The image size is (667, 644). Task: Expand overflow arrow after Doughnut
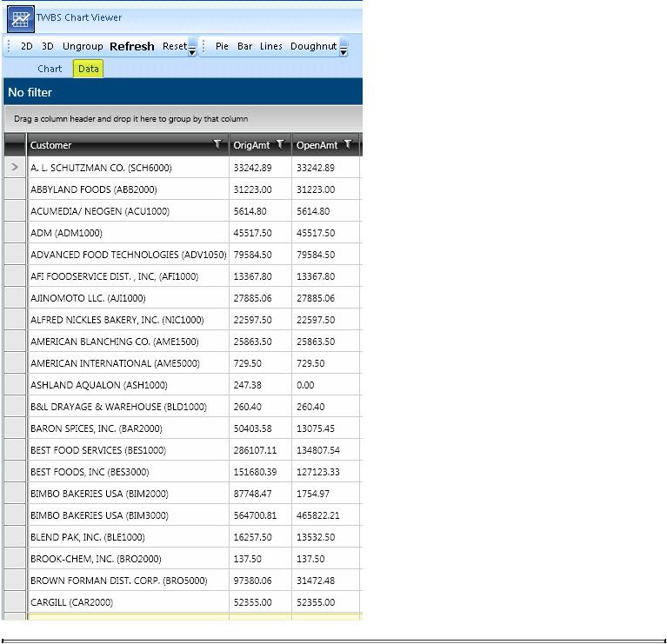[x=344, y=47]
